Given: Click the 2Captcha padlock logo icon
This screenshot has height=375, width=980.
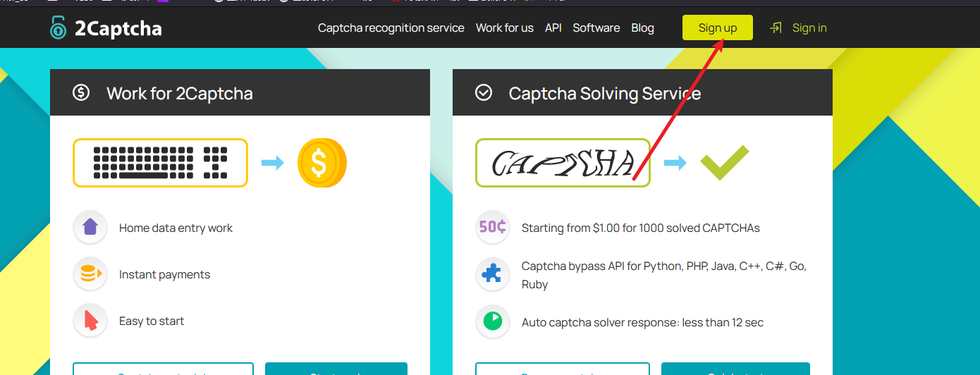Looking at the screenshot, I should (x=58, y=27).
